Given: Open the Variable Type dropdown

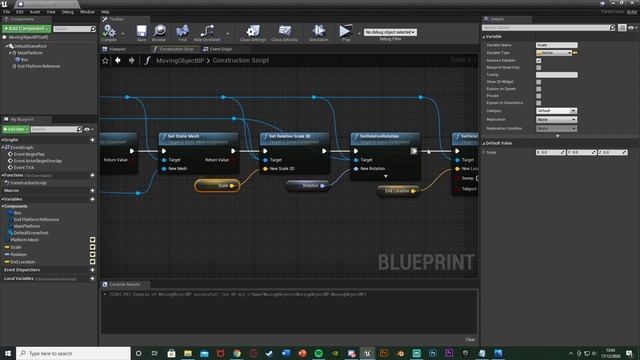Looking at the screenshot, I should pyautogui.click(x=554, y=53).
